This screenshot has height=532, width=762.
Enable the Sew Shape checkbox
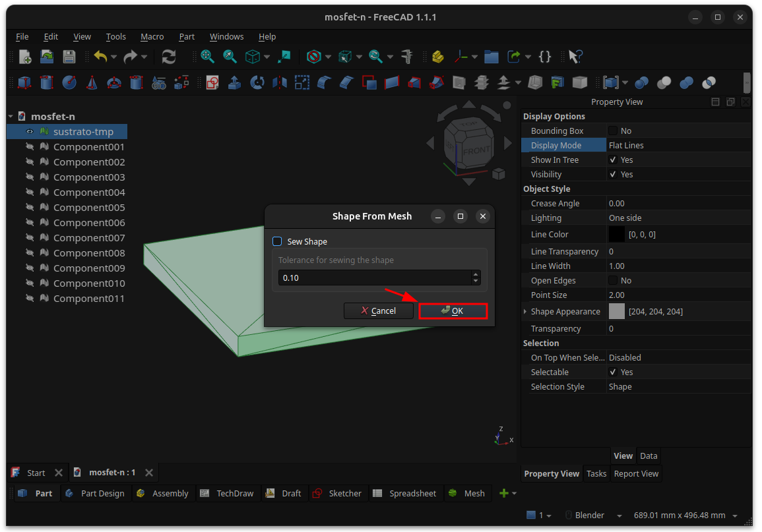[x=277, y=241]
